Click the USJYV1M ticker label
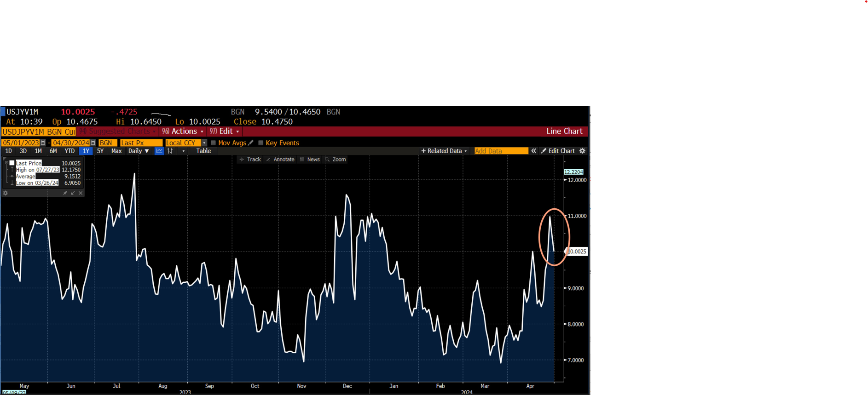 click(22, 112)
